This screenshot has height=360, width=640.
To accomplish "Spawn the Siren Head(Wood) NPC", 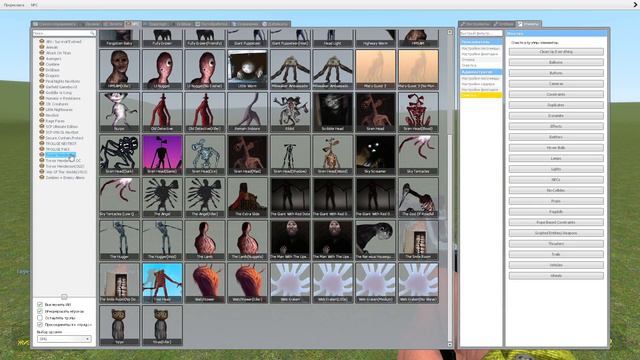I will tap(333, 155).
